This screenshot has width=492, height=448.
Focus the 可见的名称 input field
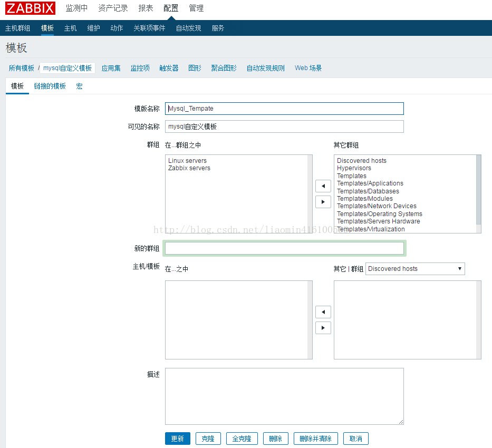(284, 126)
